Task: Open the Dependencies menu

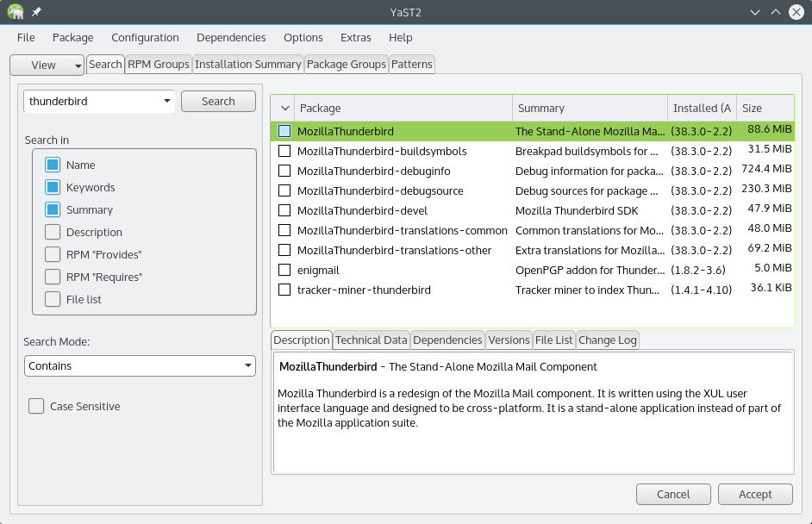Action: [231, 38]
